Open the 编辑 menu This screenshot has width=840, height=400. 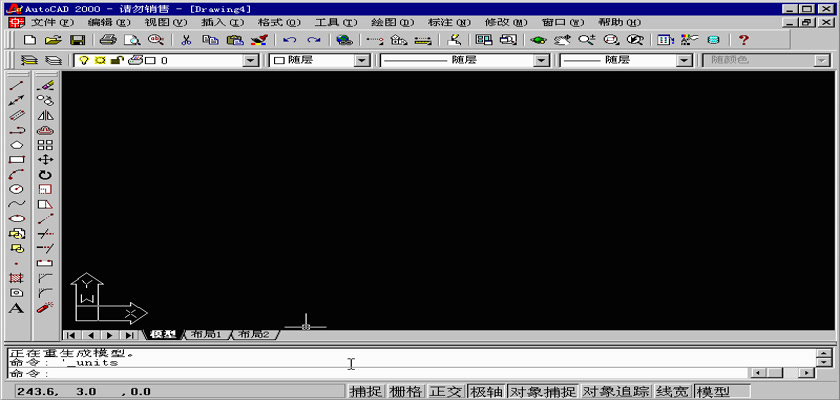[109, 22]
